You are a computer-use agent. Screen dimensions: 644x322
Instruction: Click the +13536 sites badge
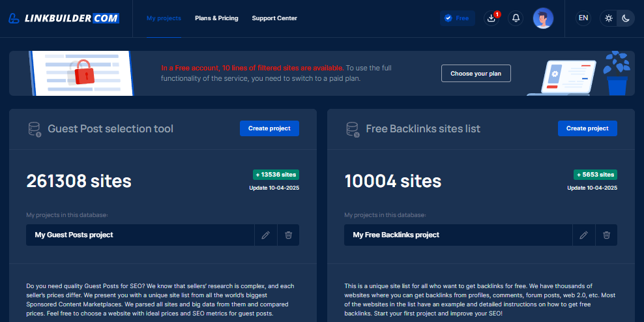[276, 175]
